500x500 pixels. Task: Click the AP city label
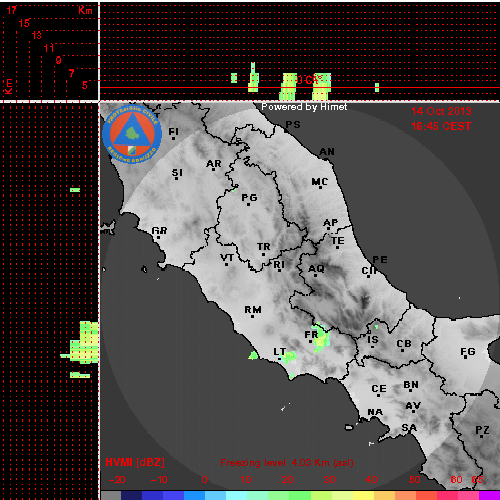point(331,223)
